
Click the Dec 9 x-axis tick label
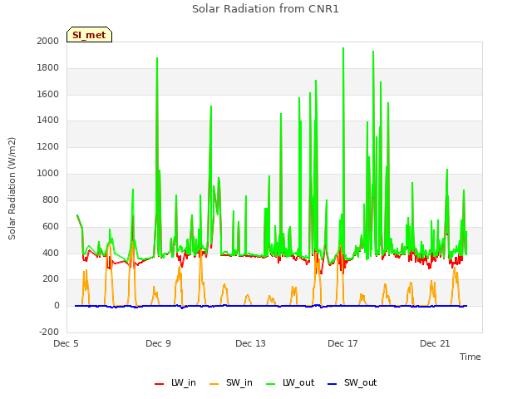tap(158, 343)
